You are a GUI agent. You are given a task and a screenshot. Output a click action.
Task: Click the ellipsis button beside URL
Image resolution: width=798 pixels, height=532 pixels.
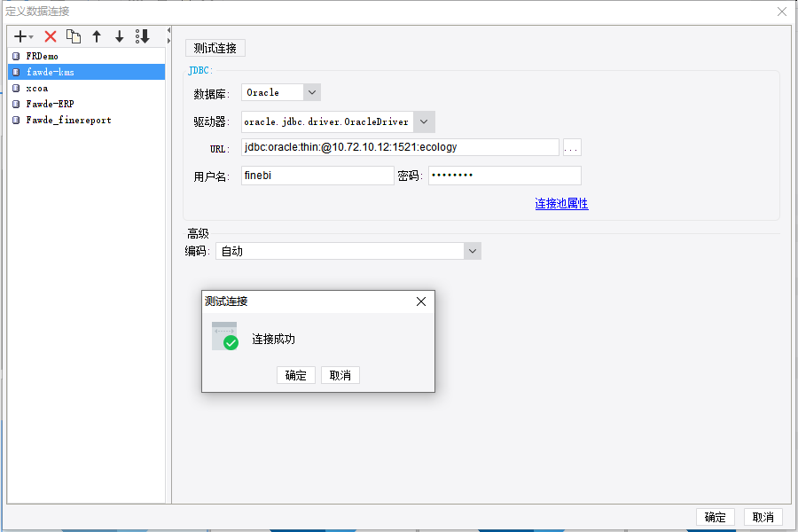pos(572,148)
